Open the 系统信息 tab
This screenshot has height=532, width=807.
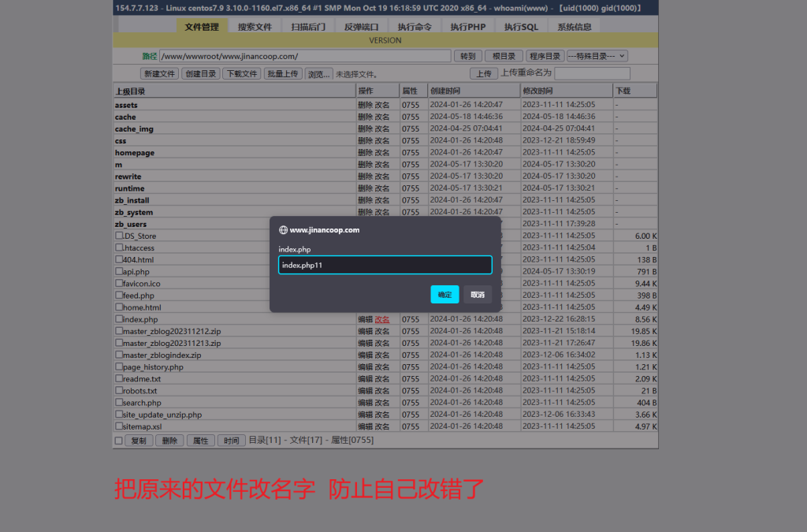point(575,27)
